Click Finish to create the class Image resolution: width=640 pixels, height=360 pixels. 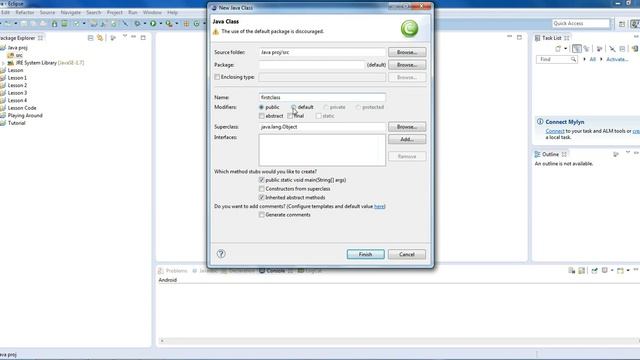366,254
